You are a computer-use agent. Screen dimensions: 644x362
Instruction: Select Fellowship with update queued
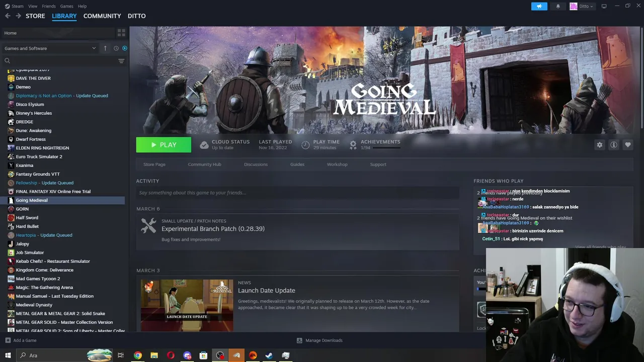coord(44,183)
